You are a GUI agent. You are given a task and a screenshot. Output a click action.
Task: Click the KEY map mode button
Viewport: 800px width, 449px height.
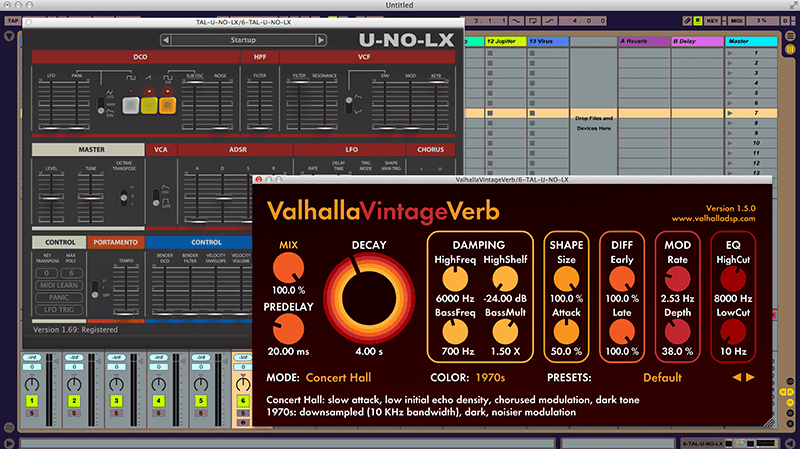pos(712,21)
